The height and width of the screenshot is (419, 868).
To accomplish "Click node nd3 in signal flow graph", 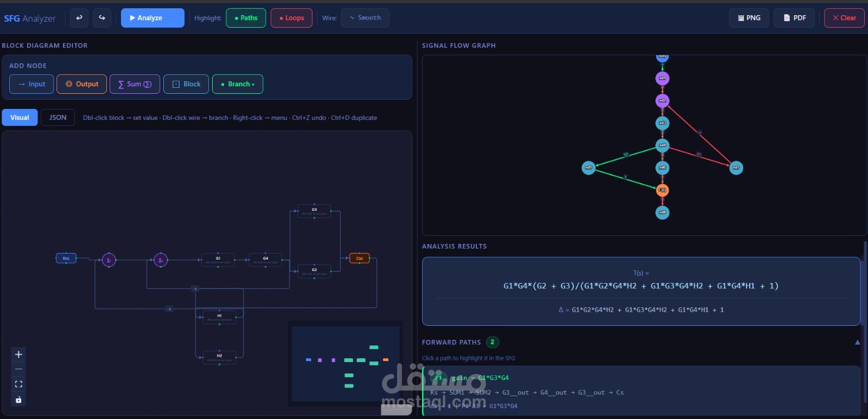I will 662,123.
